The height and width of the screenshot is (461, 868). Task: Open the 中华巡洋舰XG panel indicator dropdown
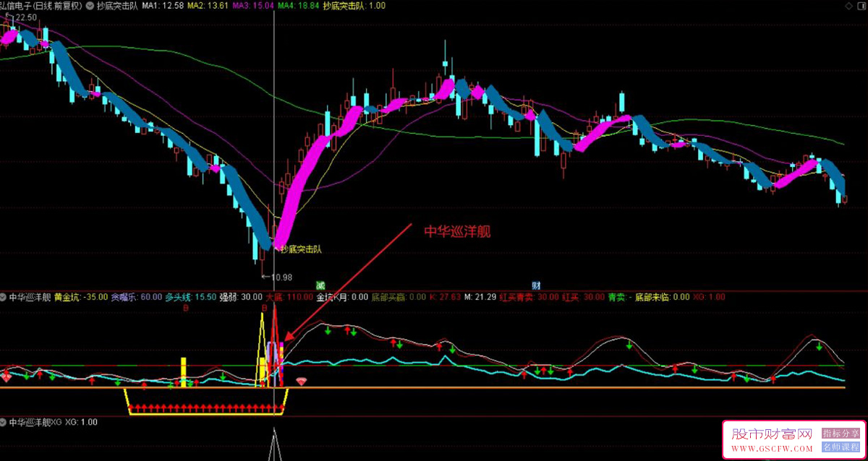click(4, 422)
